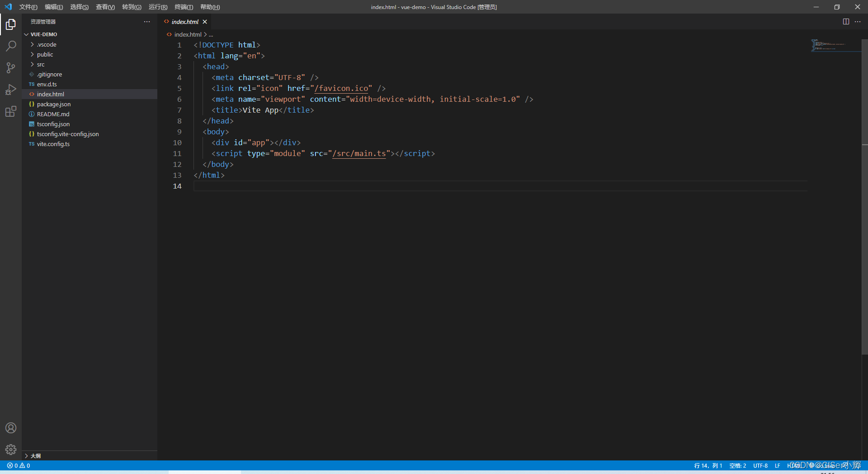The width and height of the screenshot is (868, 474).
Task: Select the index.html editor tab
Action: (x=185, y=22)
